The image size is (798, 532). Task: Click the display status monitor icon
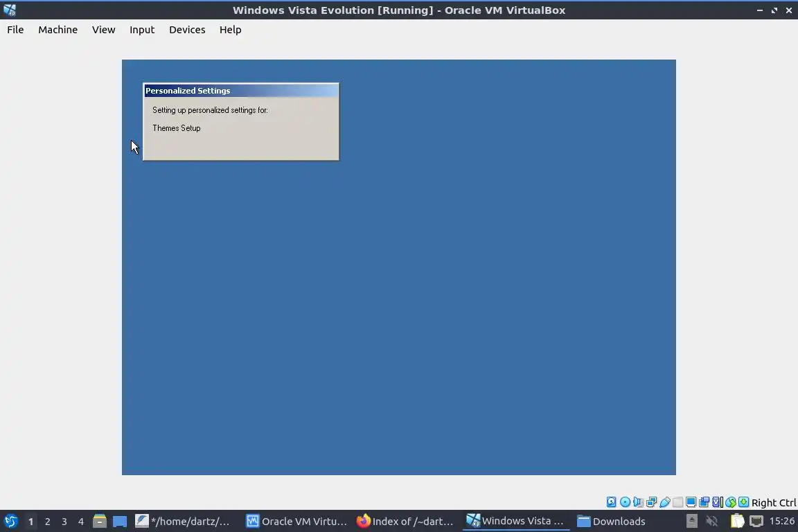coord(691,502)
